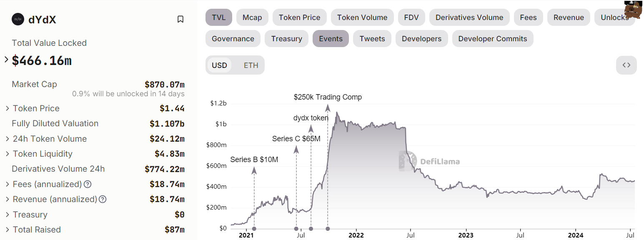Click the dYdX protocol title
The height and width of the screenshot is (240, 644).
pyautogui.click(x=42, y=20)
